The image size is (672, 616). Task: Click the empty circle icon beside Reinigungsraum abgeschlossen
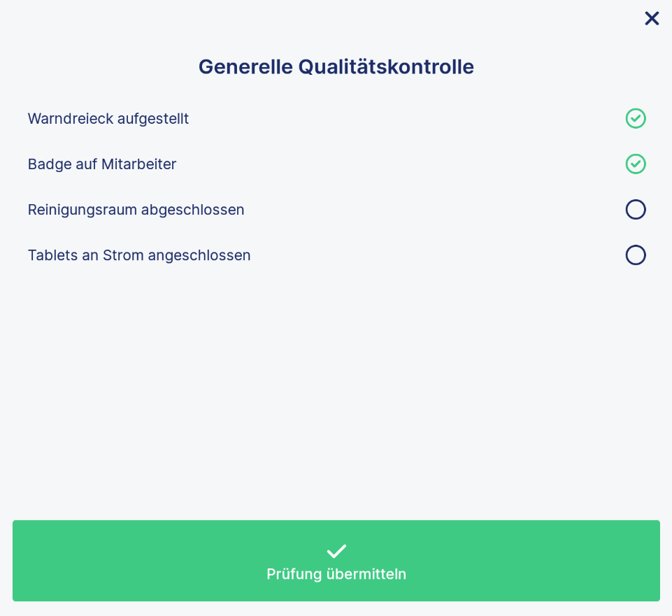click(636, 210)
